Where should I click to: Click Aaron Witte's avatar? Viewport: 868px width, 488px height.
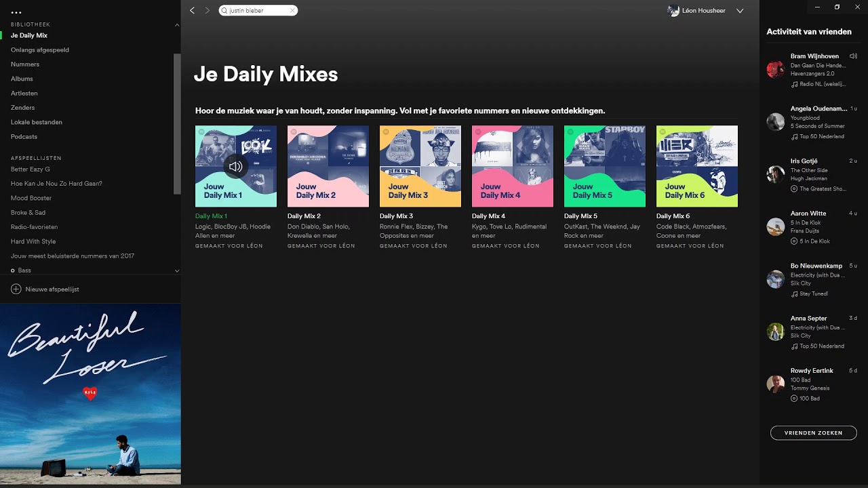coord(776,226)
